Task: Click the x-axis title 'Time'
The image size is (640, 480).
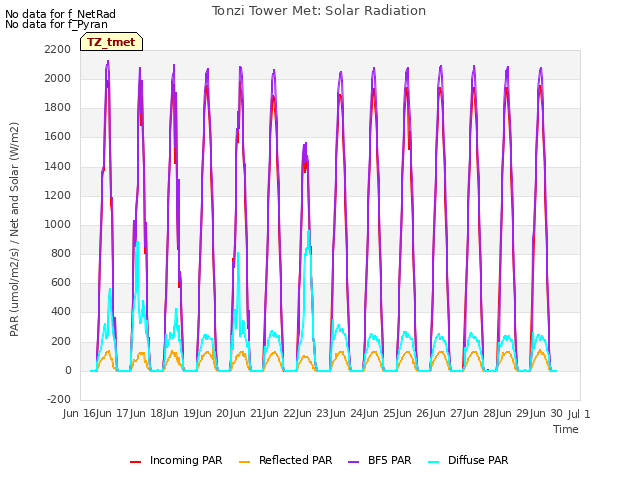Action: [566, 429]
